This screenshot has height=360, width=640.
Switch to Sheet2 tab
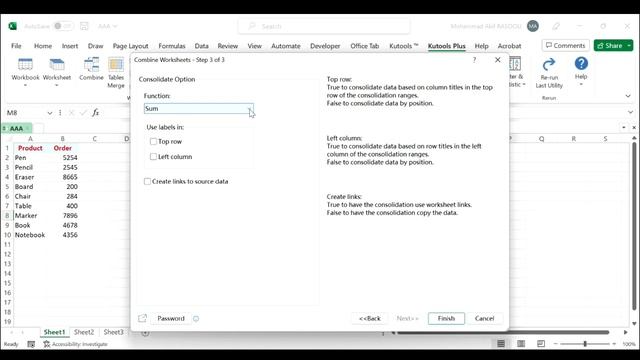84,332
